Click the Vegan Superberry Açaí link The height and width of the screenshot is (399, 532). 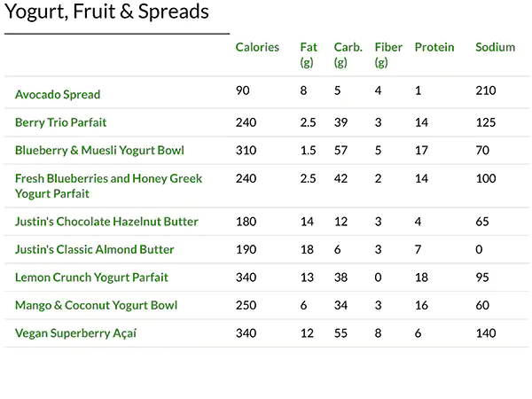tap(75, 333)
